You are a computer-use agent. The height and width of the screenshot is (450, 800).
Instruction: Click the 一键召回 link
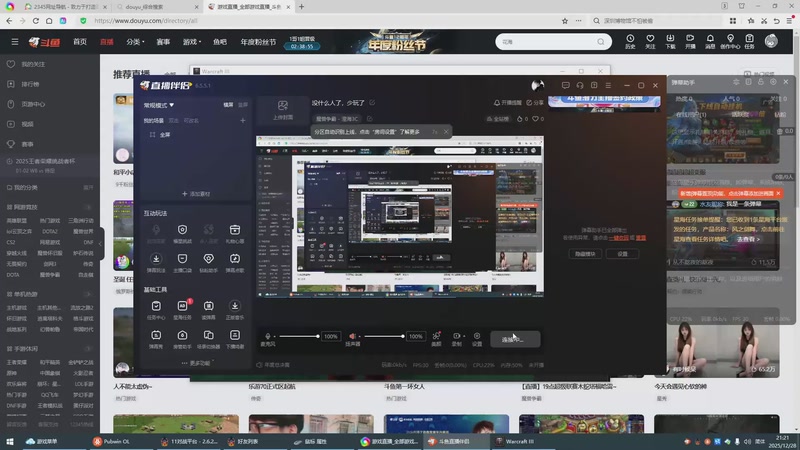tap(618, 238)
